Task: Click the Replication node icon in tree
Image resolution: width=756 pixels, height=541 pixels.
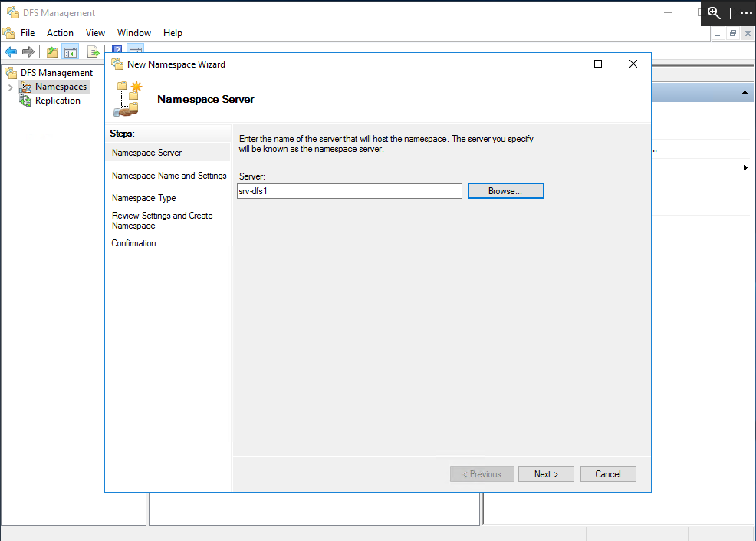Action: (25, 101)
